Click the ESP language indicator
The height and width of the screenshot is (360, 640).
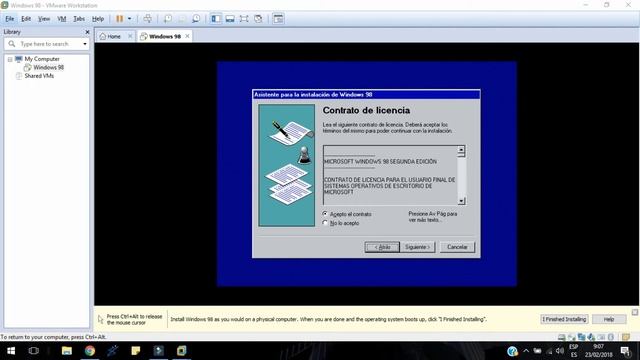coord(574,351)
